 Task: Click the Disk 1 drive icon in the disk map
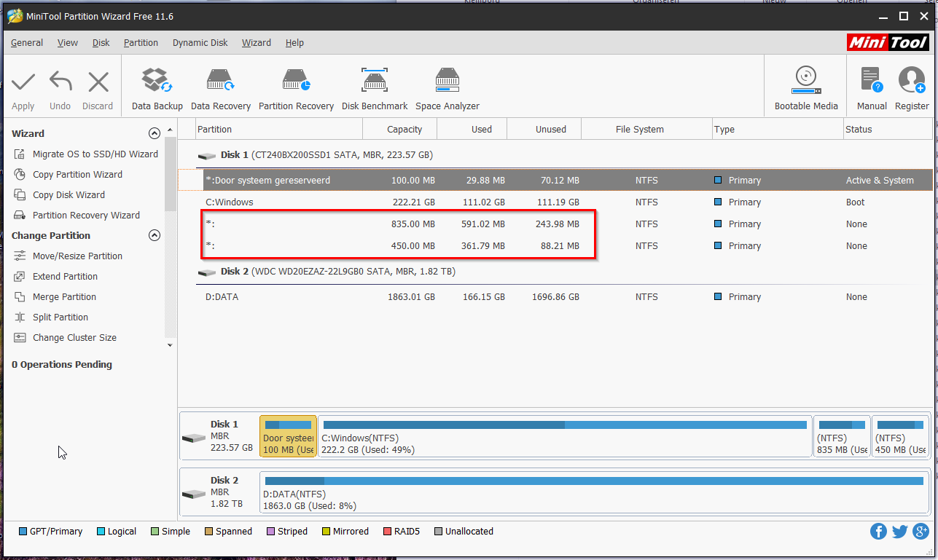[x=194, y=438]
